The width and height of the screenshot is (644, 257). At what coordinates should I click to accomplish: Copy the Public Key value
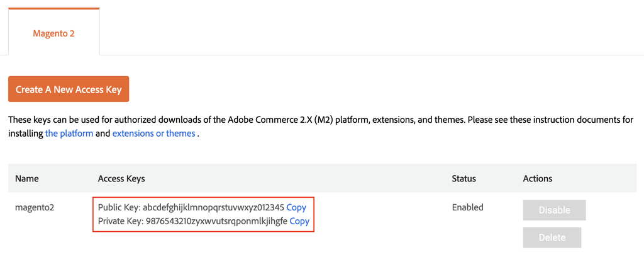[296, 207]
